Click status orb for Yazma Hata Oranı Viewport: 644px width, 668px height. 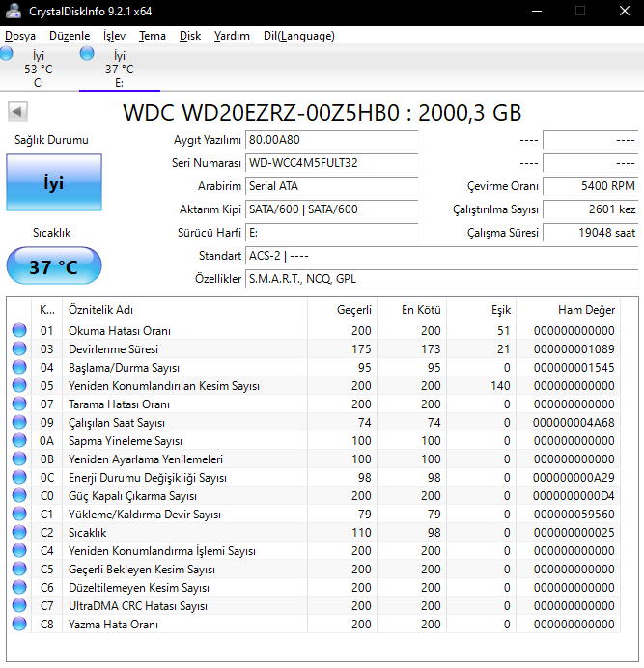(19, 624)
